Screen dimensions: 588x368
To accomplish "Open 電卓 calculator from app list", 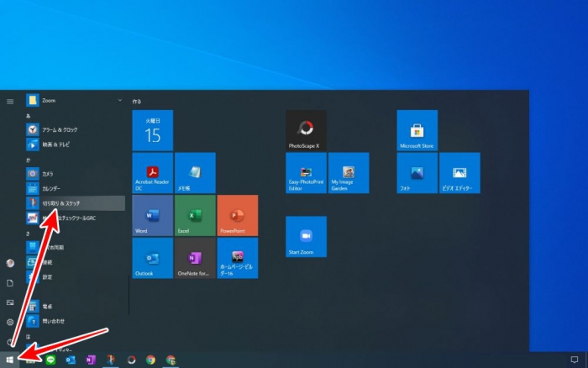I will [x=75, y=307].
